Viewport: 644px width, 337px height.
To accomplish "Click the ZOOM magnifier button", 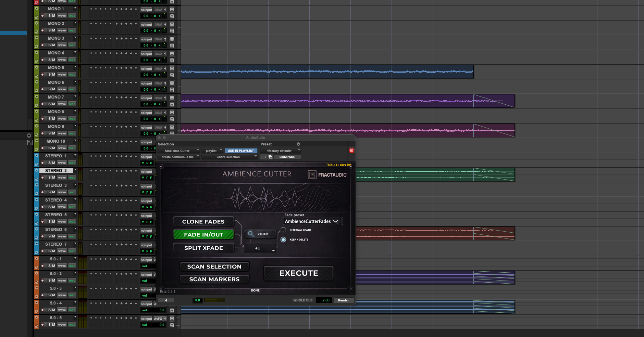I will [260, 234].
